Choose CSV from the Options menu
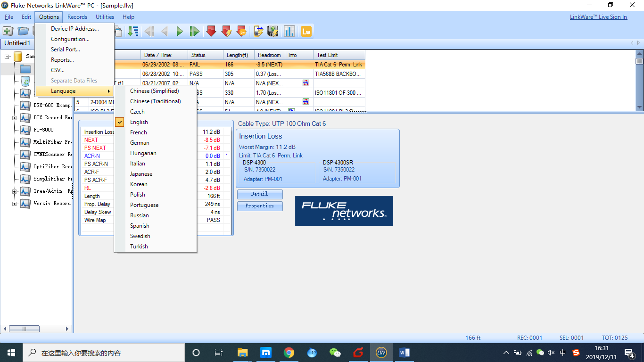This screenshot has width=644, height=362. pyautogui.click(x=75, y=70)
